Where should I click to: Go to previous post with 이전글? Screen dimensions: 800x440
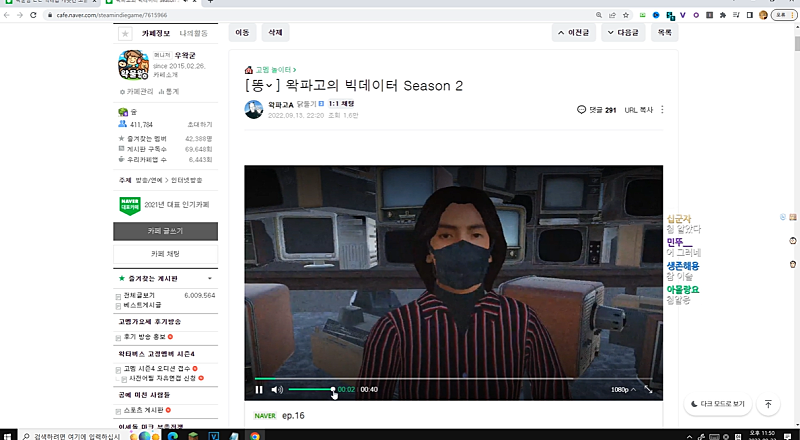coord(573,32)
